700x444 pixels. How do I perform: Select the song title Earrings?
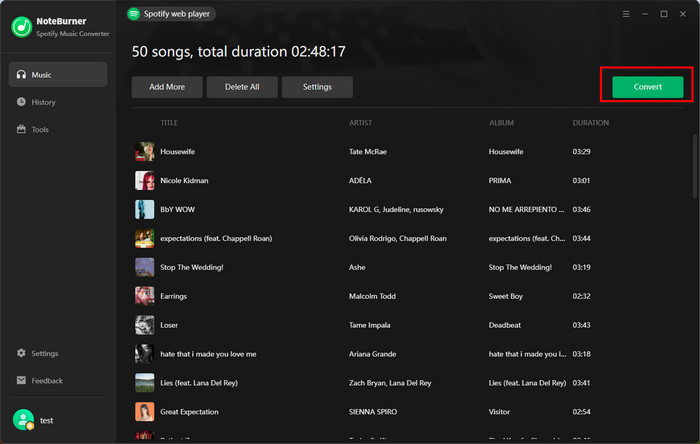point(173,296)
